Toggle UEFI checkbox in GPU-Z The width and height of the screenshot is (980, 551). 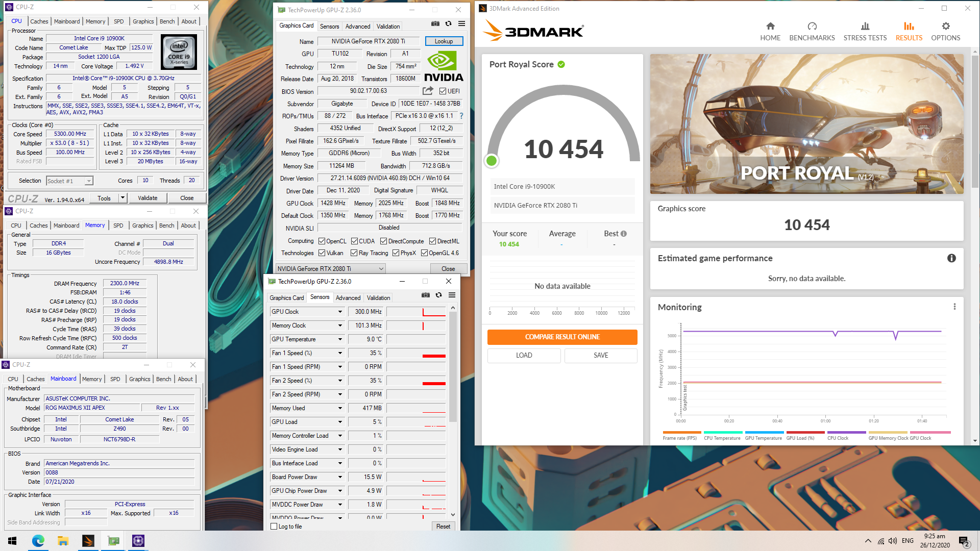pos(443,91)
